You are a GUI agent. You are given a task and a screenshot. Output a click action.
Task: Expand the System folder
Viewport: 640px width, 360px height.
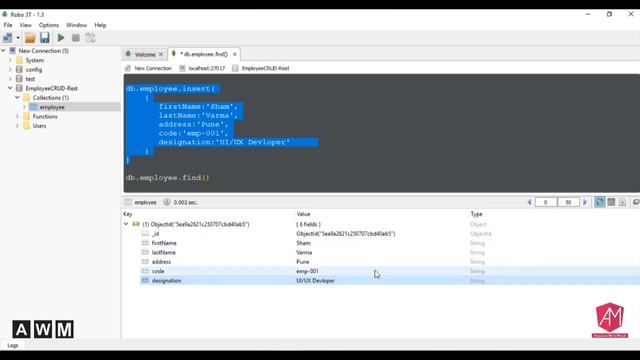(x=10, y=60)
